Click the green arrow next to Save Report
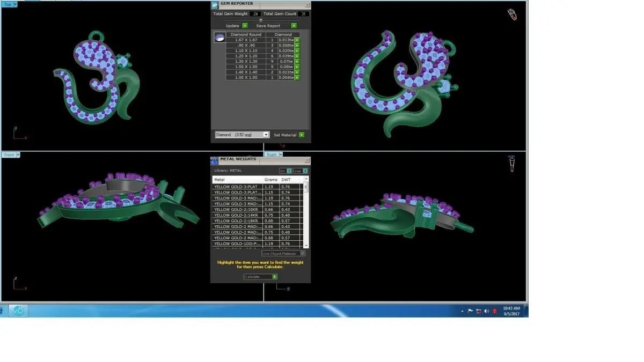644x362 pixels. point(294,26)
